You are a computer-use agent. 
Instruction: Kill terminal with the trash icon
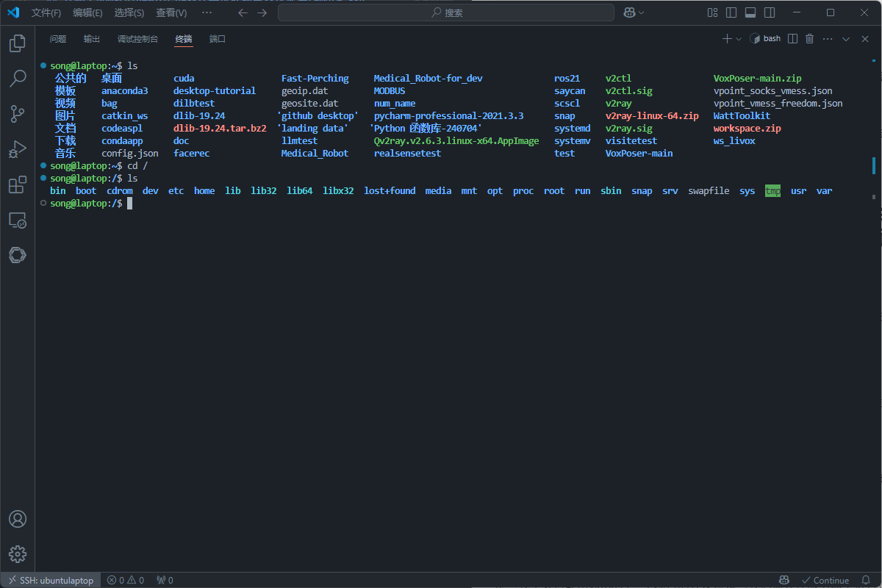click(810, 39)
